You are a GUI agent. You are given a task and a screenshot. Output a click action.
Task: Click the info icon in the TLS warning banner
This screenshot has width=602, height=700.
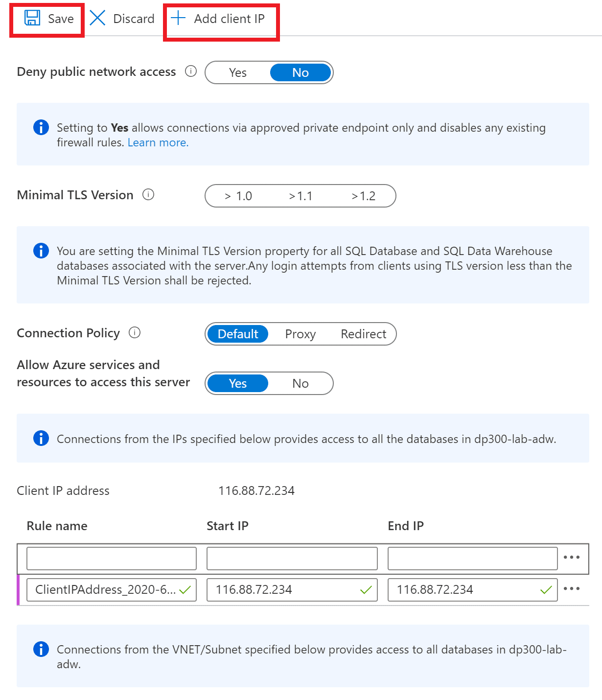click(x=41, y=251)
